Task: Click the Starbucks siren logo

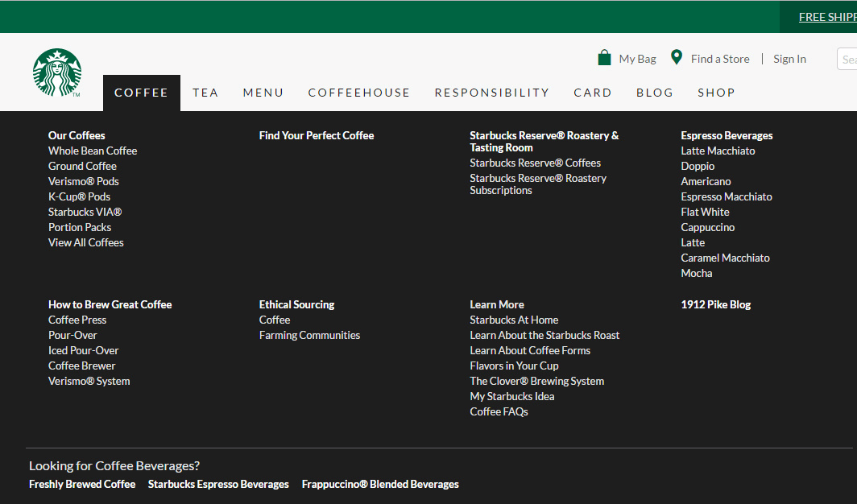Action: [57, 72]
